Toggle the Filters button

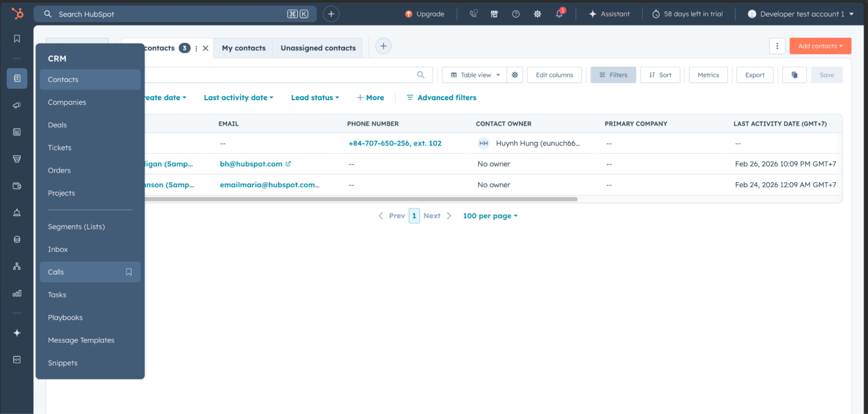[613, 75]
